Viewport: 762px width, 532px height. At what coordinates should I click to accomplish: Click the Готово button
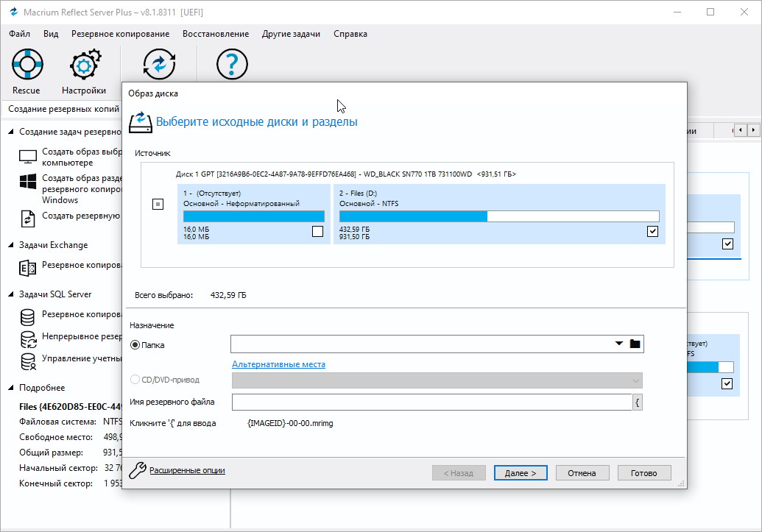[644, 472]
